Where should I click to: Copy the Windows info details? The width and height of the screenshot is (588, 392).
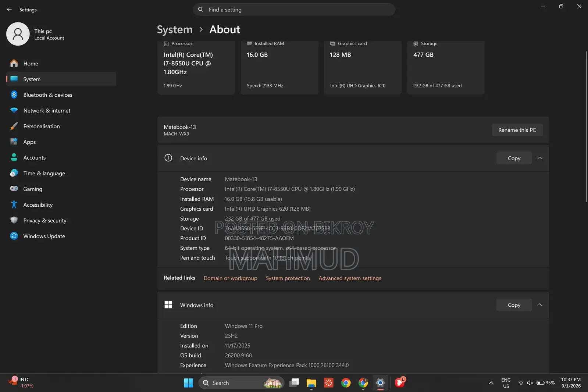[x=514, y=305]
